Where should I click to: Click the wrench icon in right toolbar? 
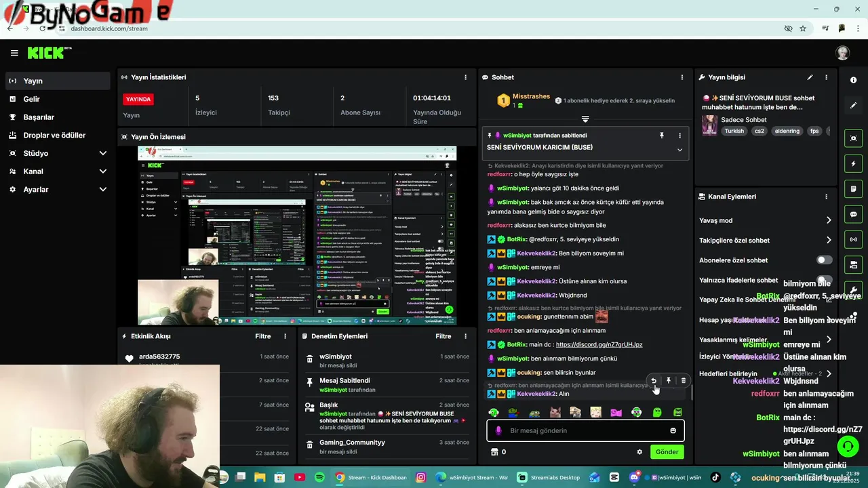(853, 290)
